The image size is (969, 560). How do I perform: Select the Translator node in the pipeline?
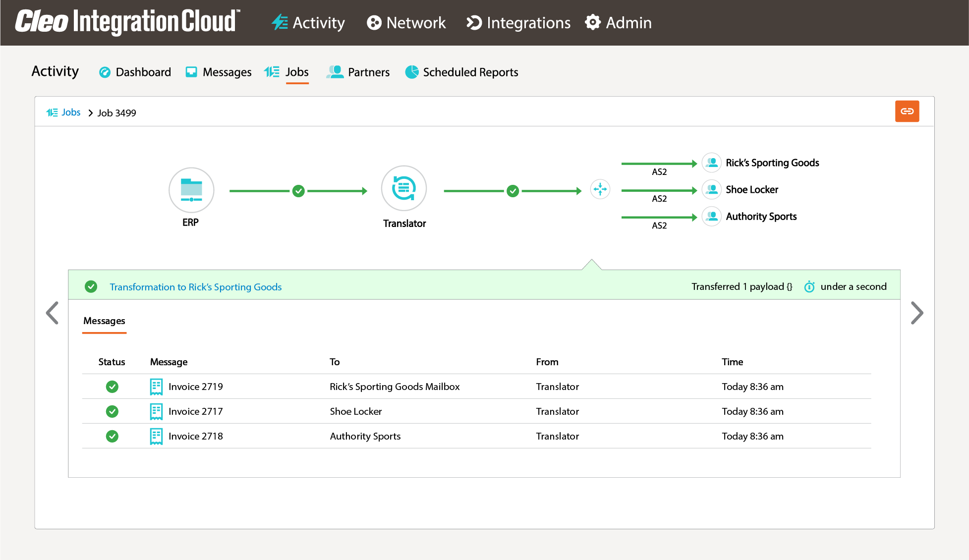point(404,189)
